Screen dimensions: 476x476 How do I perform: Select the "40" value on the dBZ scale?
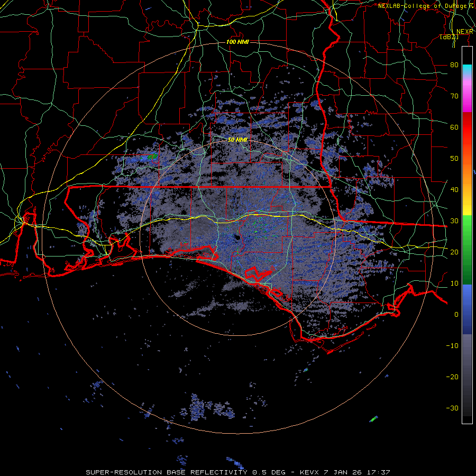pyautogui.click(x=454, y=189)
